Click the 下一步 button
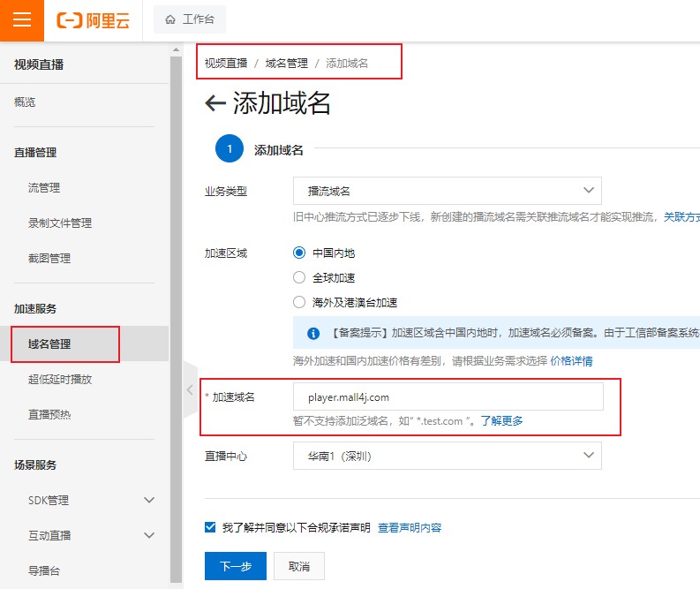 coord(235,566)
